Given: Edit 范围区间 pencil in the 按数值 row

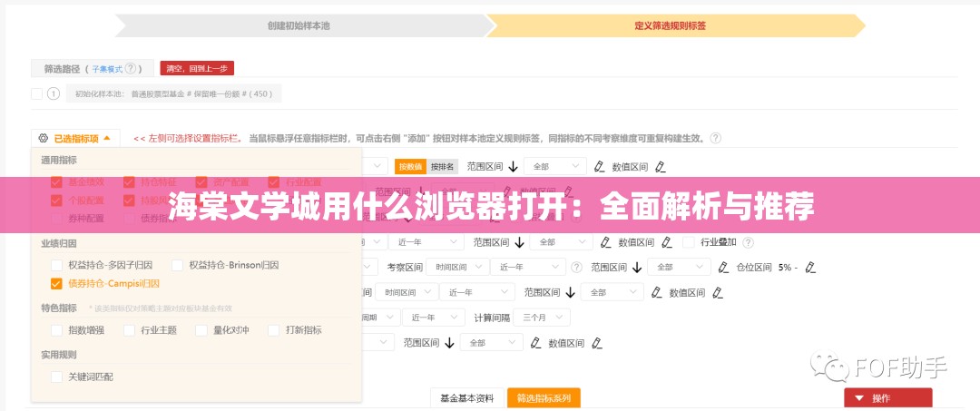Looking at the screenshot, I should click(x=599, y=166).
